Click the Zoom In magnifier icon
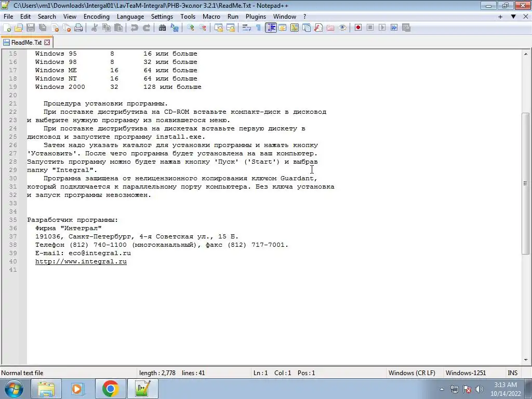532x399 pixels. [190, 28]
